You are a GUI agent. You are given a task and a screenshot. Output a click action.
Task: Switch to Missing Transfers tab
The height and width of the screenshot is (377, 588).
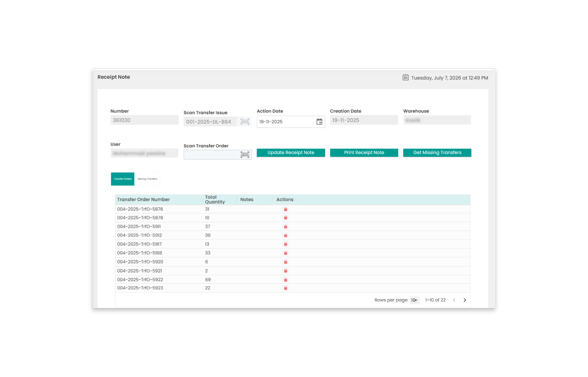(x=148, y=179)
